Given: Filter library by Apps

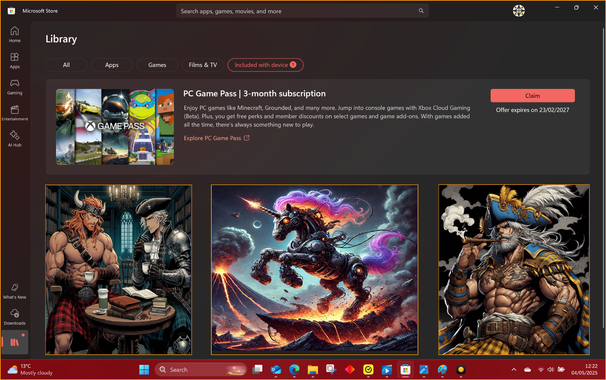Looking at the screenshot, I should pos(112,65).
